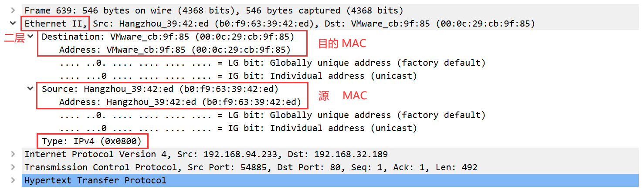Select the IPv4 Src 192.168.94.233 row
The image size is (644, 189).
(206, 154)
